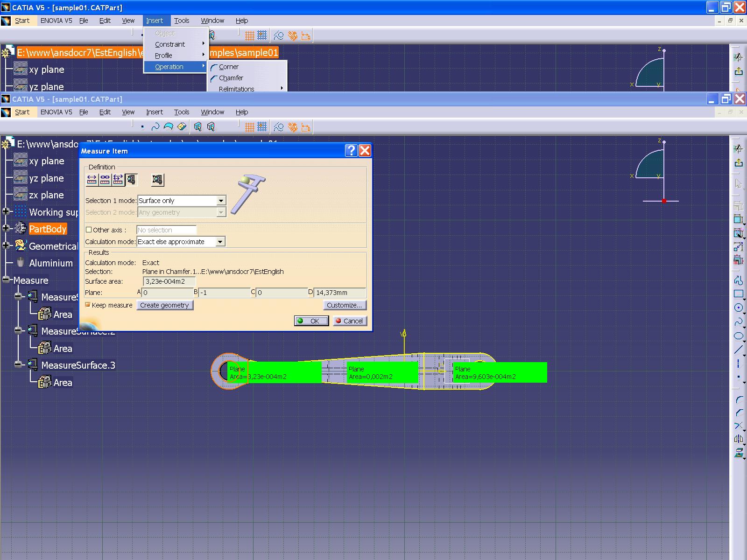The width and height of the screenshot is (747, 560).
Task: Select the Circle tool in right toolbar
Action: click(738, 308)
